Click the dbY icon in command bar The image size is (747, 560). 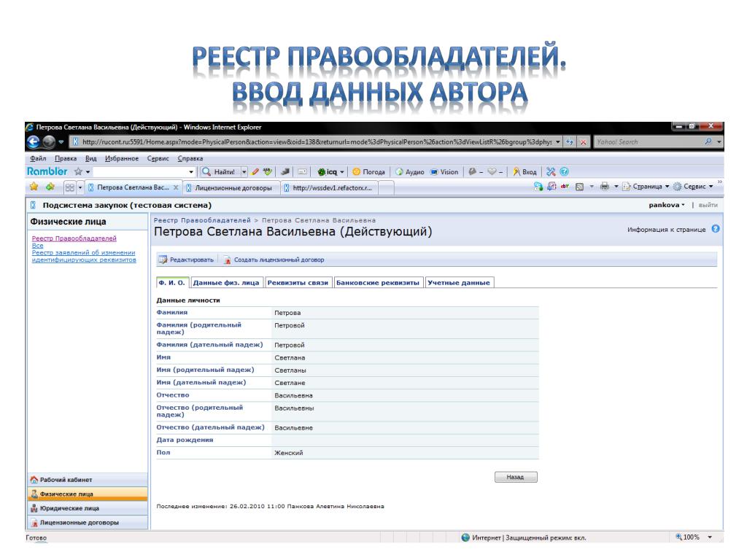click(565, 187)
